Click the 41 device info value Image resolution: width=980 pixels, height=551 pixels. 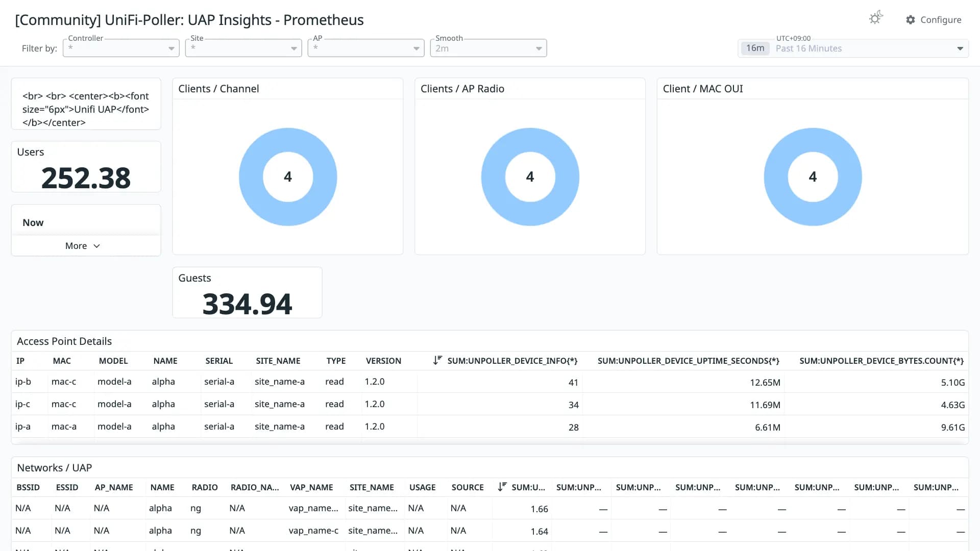[574, 383]
